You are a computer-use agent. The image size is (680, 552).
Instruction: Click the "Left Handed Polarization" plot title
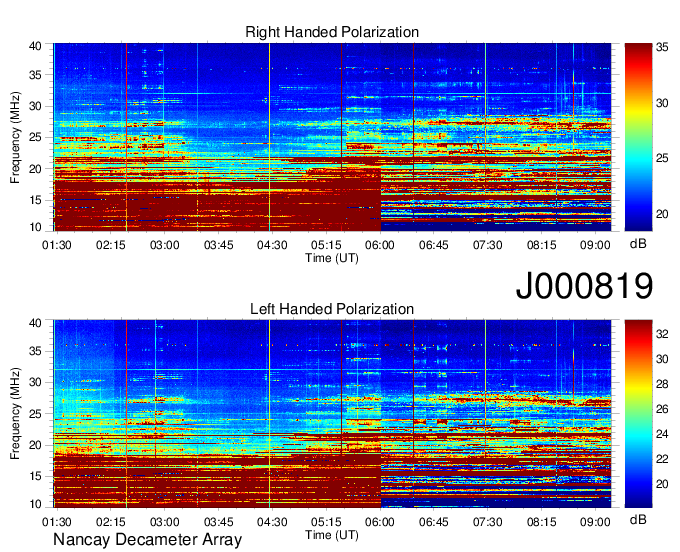point(332,309)
